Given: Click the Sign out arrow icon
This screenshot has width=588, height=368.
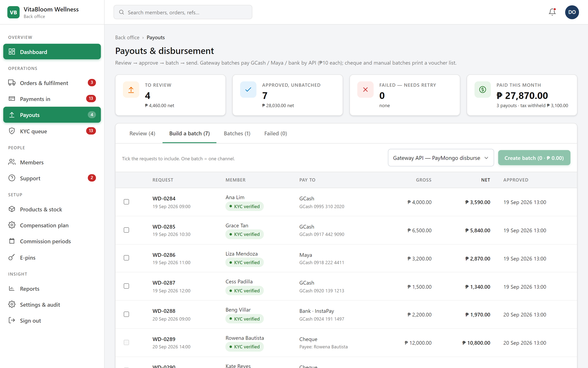Looking at the screenshot, I should (12, 320).
